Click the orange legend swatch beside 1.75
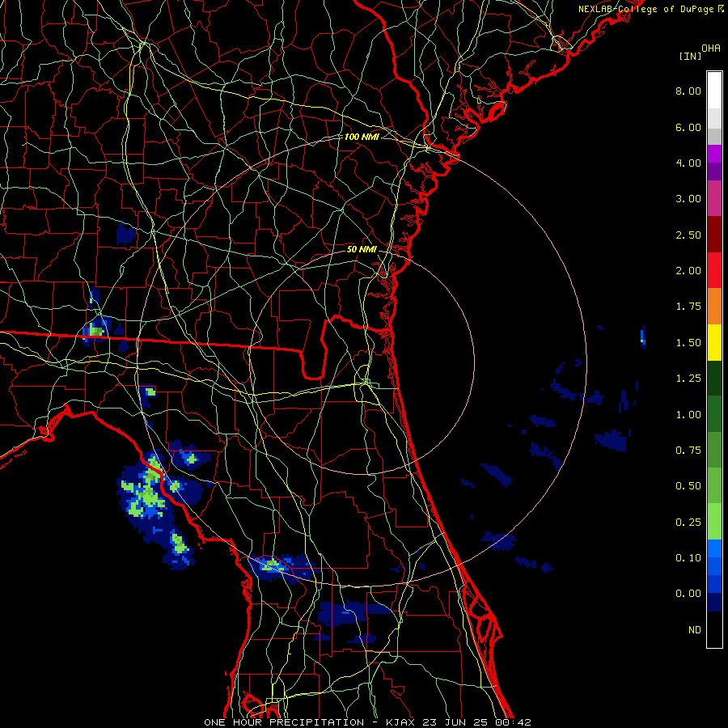Screen dimensions: 728x728 pyautogui.click(x=714, y=306)
